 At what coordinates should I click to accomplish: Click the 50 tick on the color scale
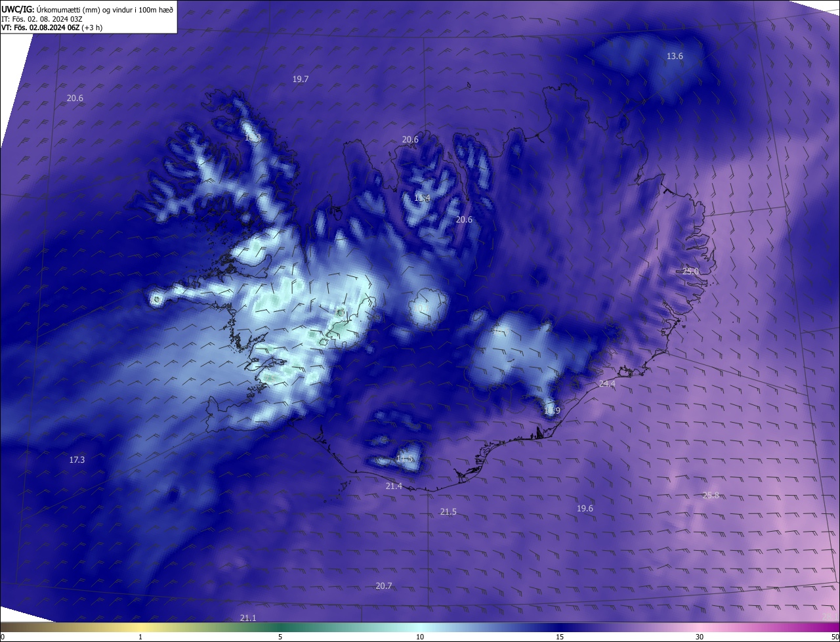point(835,637)
